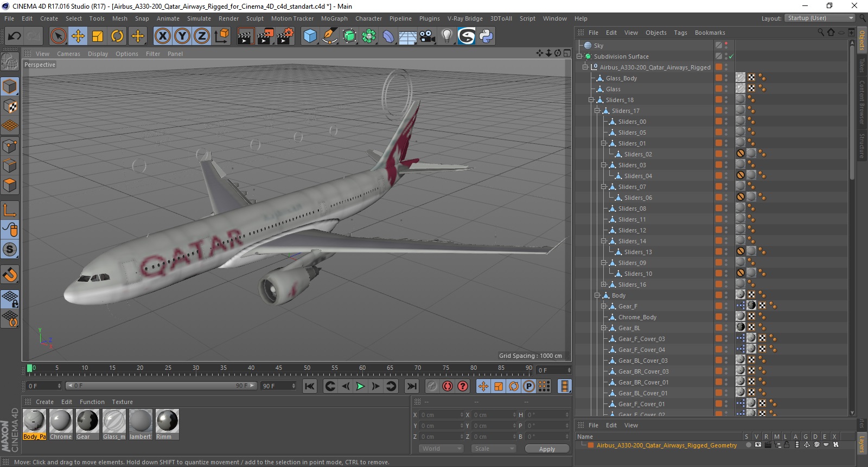This screenshot has height=467, width=868.
Task: Select the Rimm material swatch
Action: [x=167, y=424]
